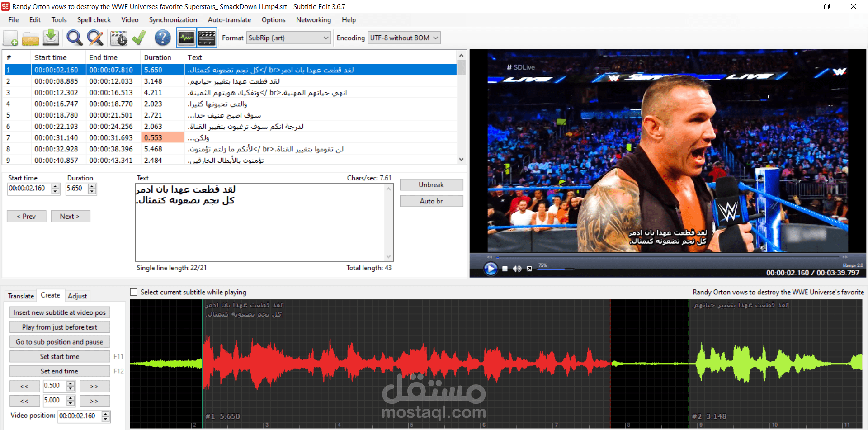Click the green checkmark Spell check icon

(139, 38)
